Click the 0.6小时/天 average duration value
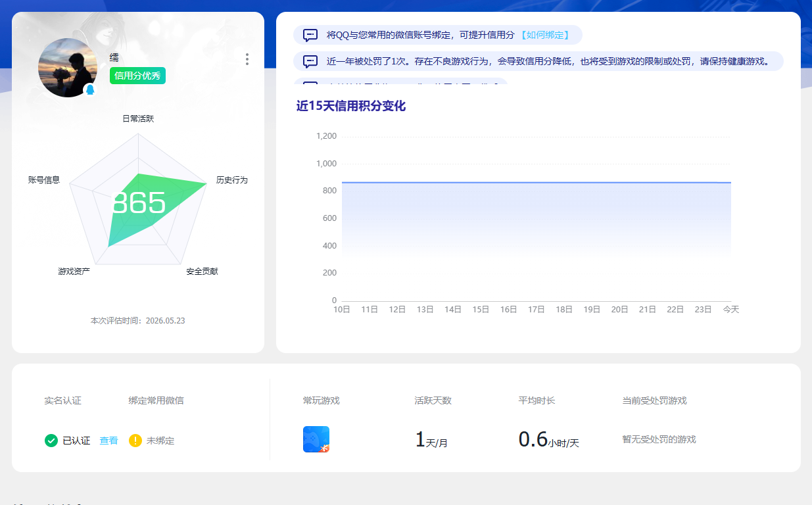 click(x=549, y=440)
